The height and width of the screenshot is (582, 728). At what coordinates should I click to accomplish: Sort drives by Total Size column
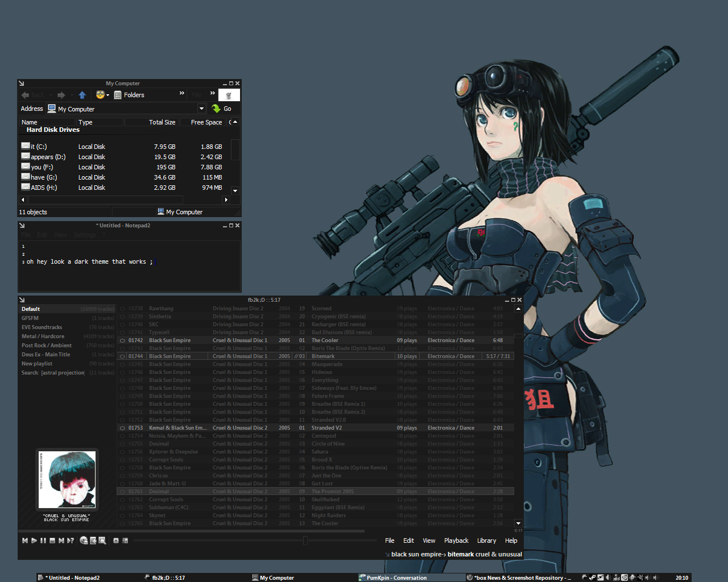[x=151, y=122]
